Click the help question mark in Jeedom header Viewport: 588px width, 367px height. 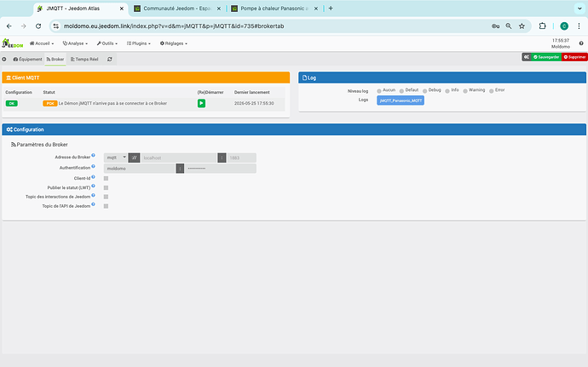[x=581, y=43]
